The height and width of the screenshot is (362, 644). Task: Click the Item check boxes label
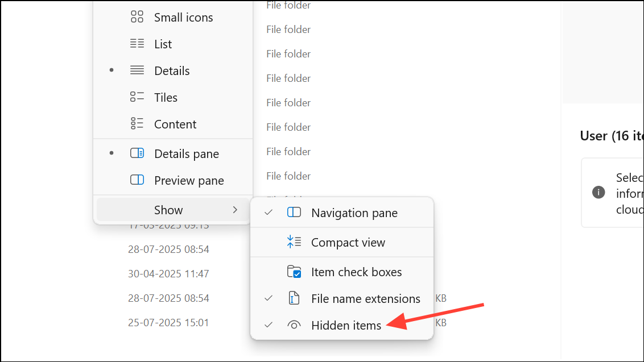(356, 272)
